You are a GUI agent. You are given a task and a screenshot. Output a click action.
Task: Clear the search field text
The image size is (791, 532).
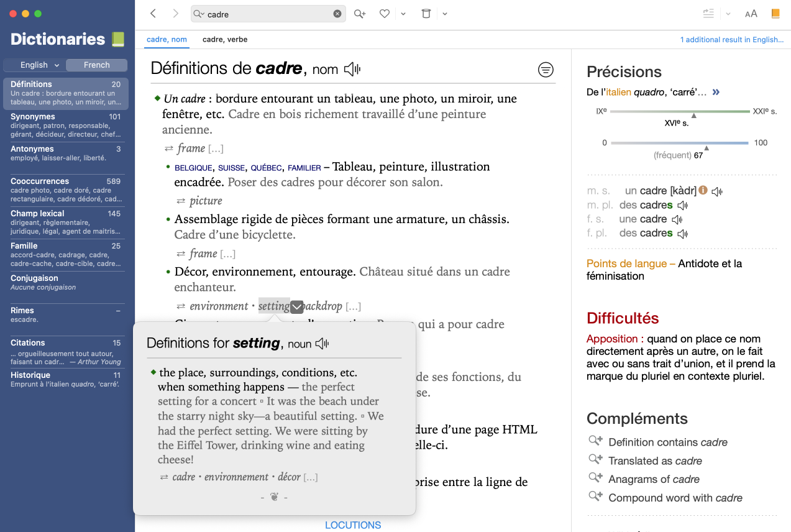point(337,14)
